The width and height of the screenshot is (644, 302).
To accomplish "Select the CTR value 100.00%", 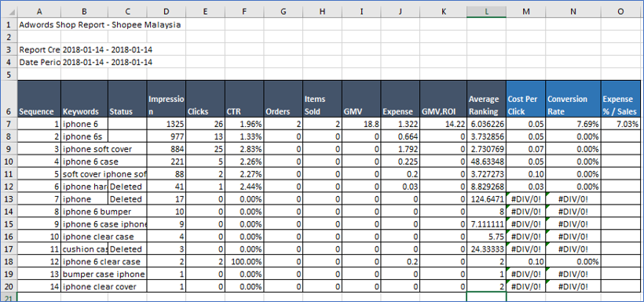I will [244, 261].
